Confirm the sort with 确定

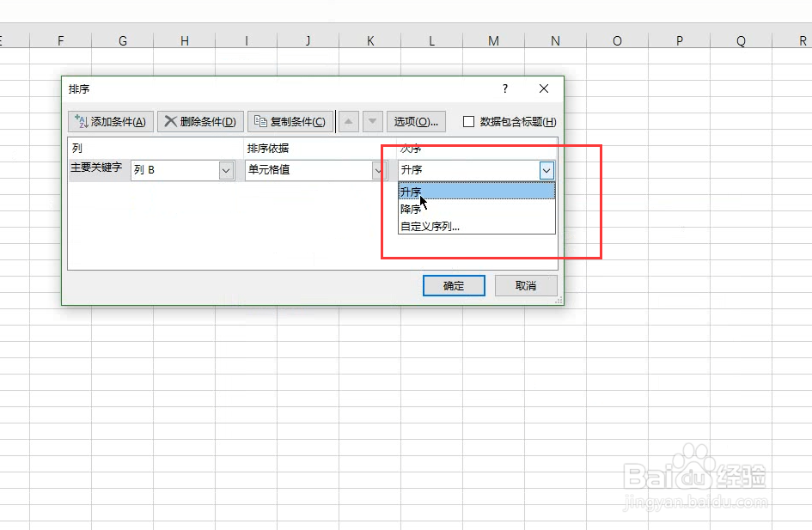(x=454, y=286)
